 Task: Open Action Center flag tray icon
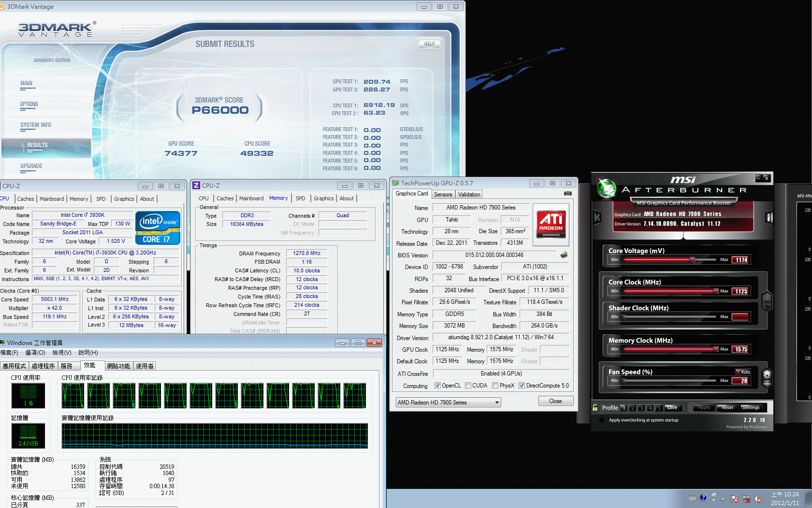735,499
